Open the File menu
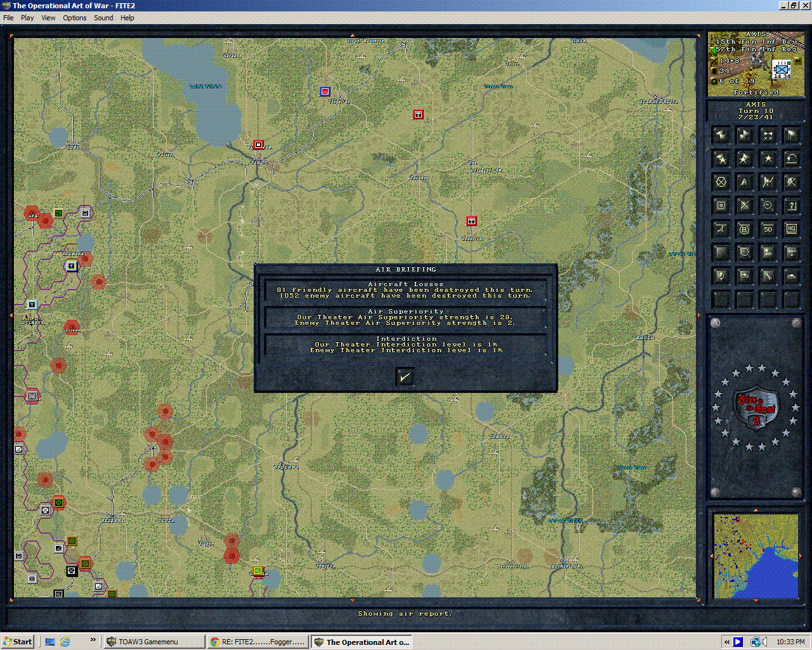The width and height of the screenshot is (812, 650). (8, 18)
